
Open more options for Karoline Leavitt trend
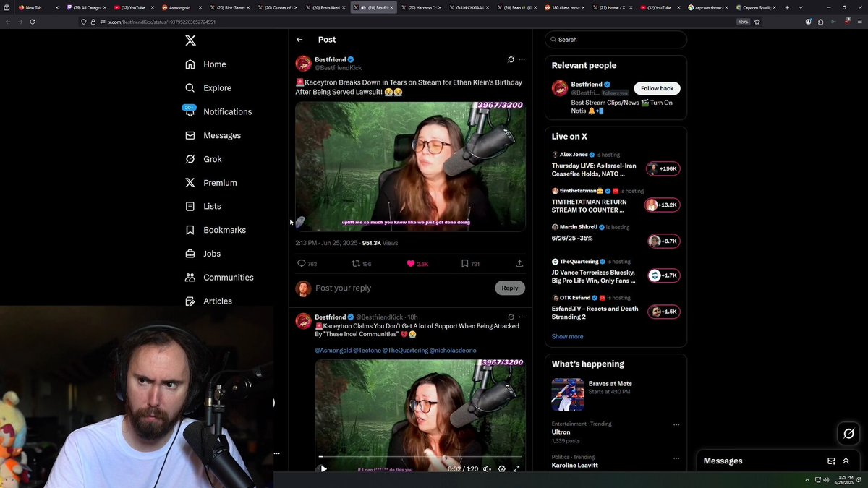tap(676, 458)
